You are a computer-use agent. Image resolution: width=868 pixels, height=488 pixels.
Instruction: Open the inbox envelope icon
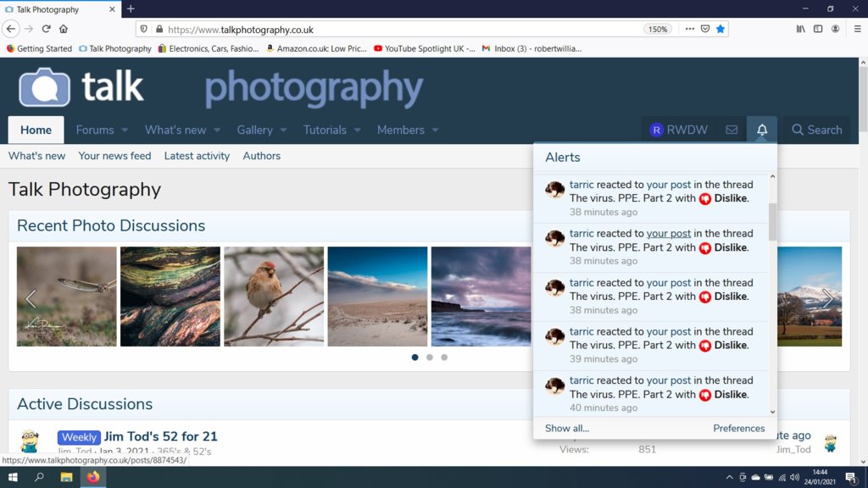point(732,130)
